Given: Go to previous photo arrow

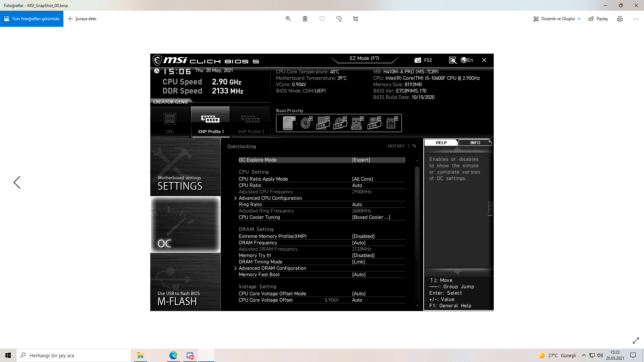Looking at the screenshot, I should pyautogui.click(x=17, y=182).
